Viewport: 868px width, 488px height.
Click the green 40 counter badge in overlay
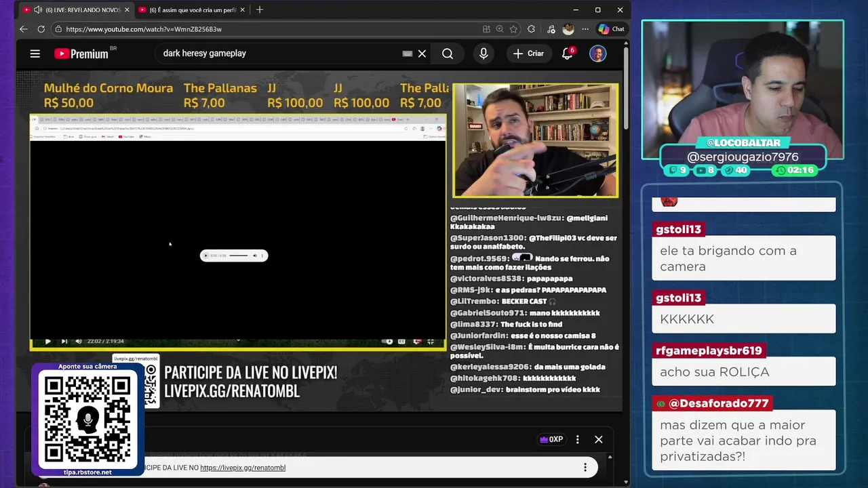click(735, 170)
